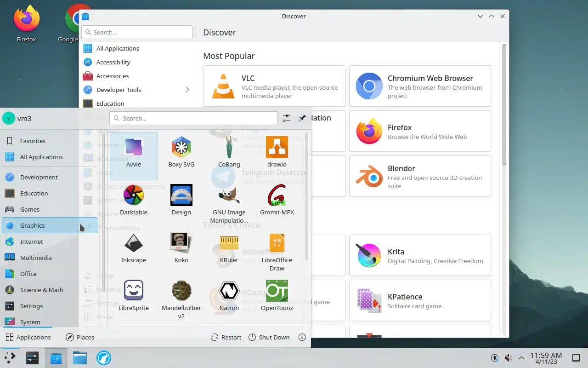Open Development category in launcher

[x=50, y=177]
